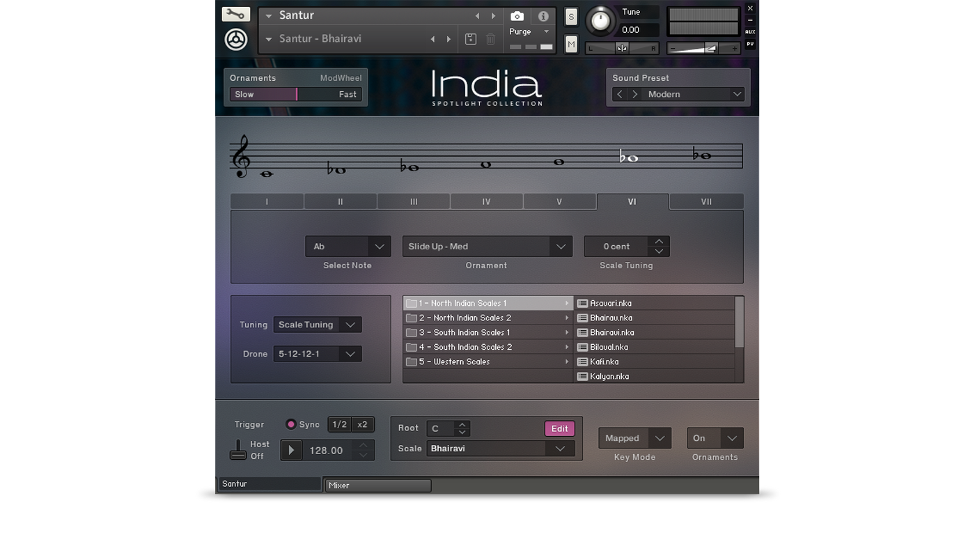This screenshot has width=975, height=560.
Task: Double the tempo with the x2 button
Action: click(x=362, y=425)
